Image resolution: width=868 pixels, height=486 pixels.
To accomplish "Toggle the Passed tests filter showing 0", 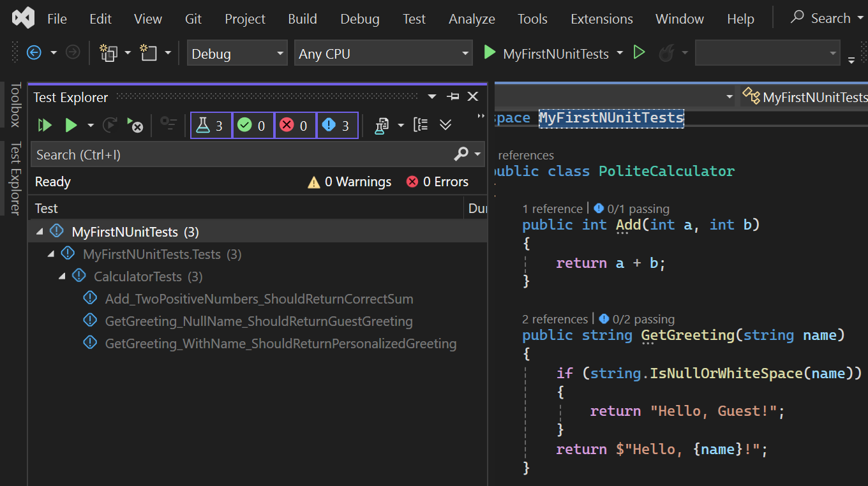I will point(253,126).
